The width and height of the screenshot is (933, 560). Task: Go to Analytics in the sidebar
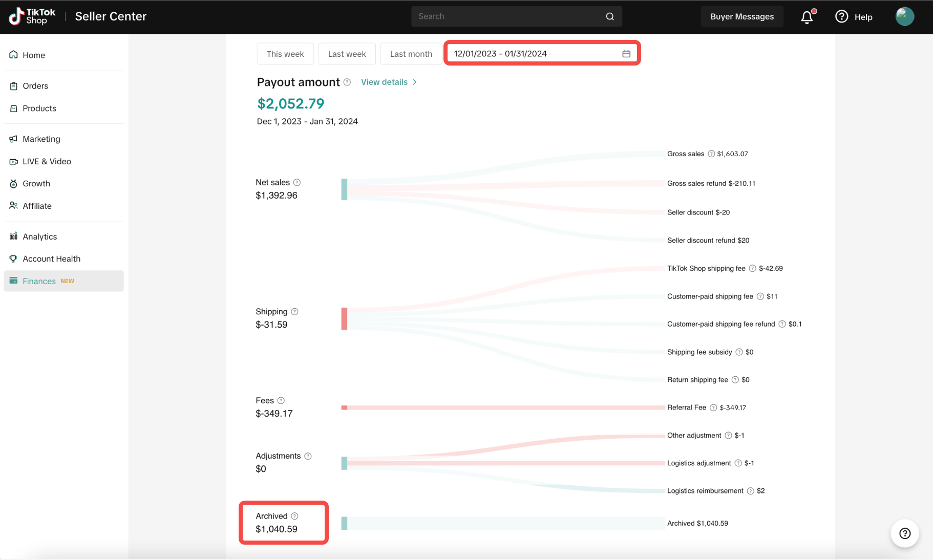[x=39, y=236]
